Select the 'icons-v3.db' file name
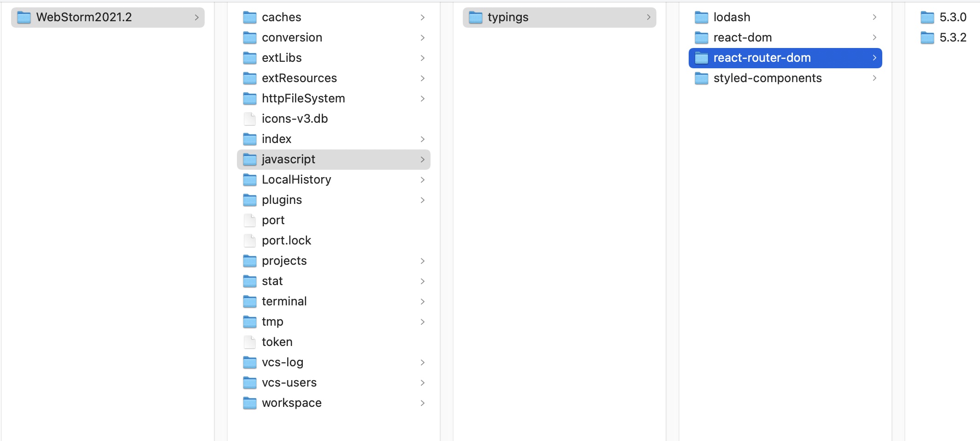The image size is (980, 441). 295,119
